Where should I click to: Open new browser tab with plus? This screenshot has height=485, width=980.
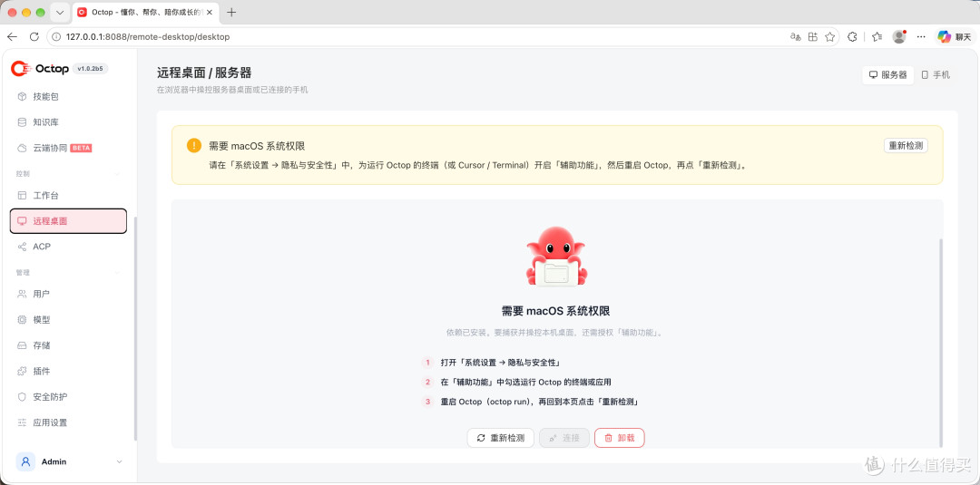tap(231, 13)
